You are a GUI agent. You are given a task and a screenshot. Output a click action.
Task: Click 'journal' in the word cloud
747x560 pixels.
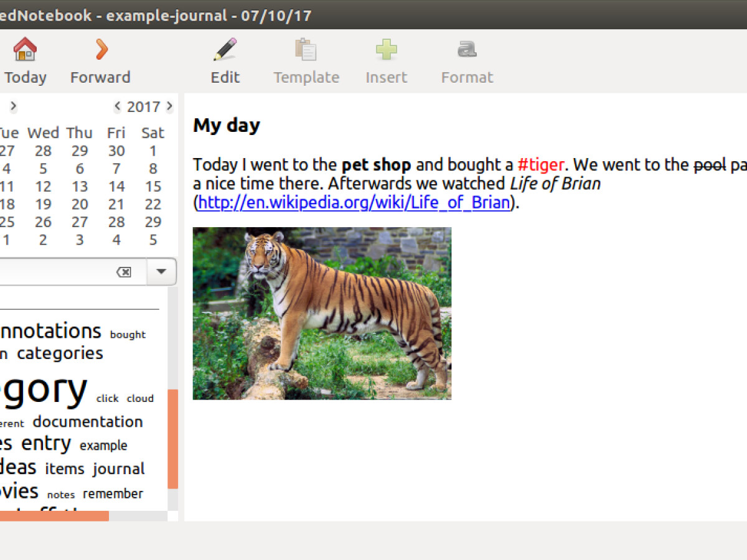tap(118, 469)
